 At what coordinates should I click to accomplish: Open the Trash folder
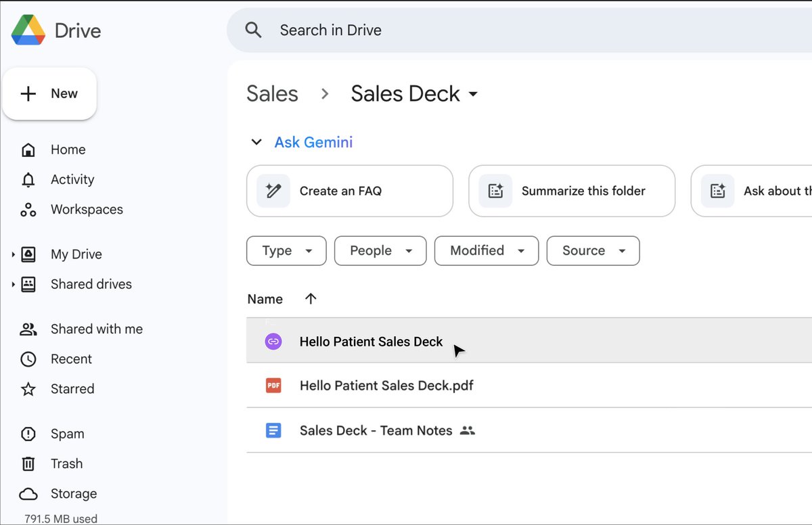pyautogui.click(x=66, y=463)
